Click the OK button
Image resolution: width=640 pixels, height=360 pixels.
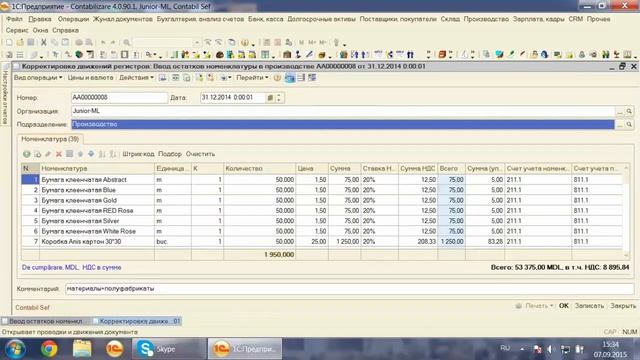coord(564,306)
